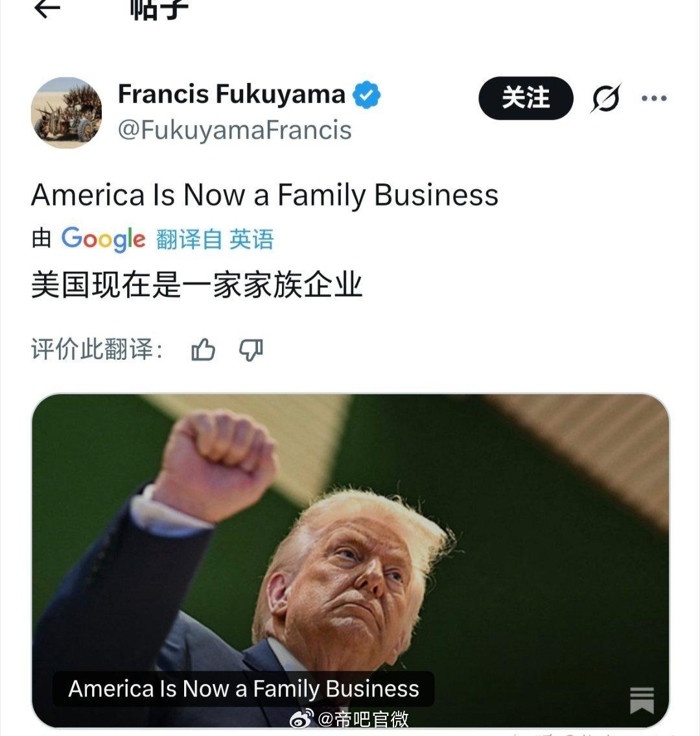Click the Francis Fukuyama display name
The height and width of the screenshot is (736, 700).
click(232, 94)
